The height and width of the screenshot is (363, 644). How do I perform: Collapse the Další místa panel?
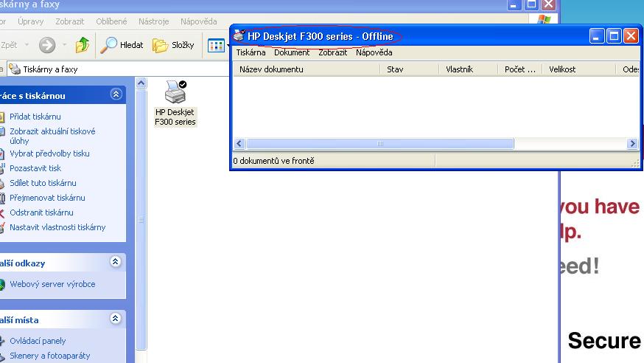(x=116, y=319)
